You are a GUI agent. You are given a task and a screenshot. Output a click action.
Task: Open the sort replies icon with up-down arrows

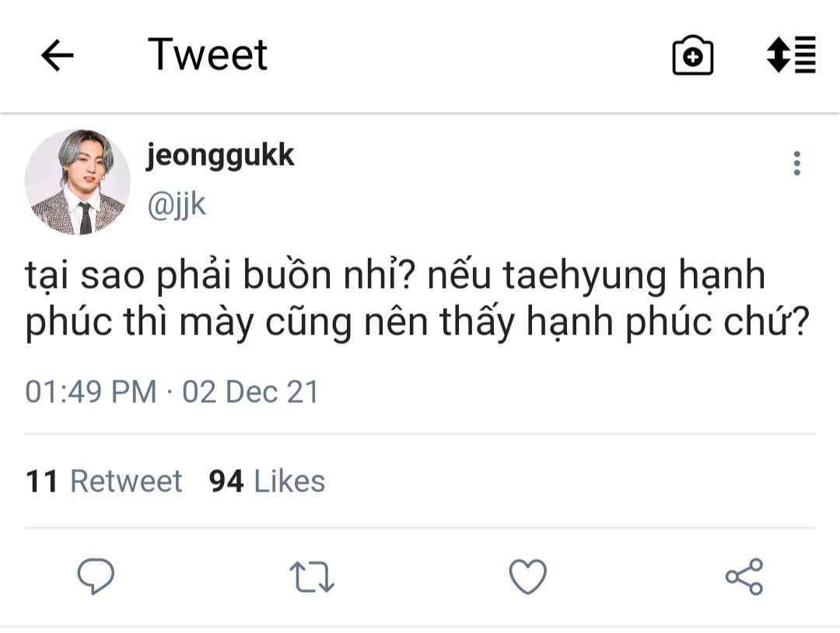coord(791,54)
